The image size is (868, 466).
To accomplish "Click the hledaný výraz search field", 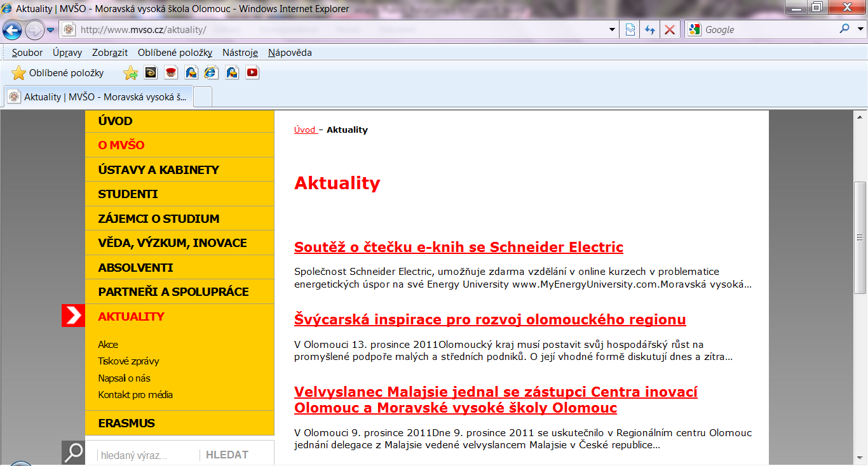I will pyautogui.click(x=147, y=455).
